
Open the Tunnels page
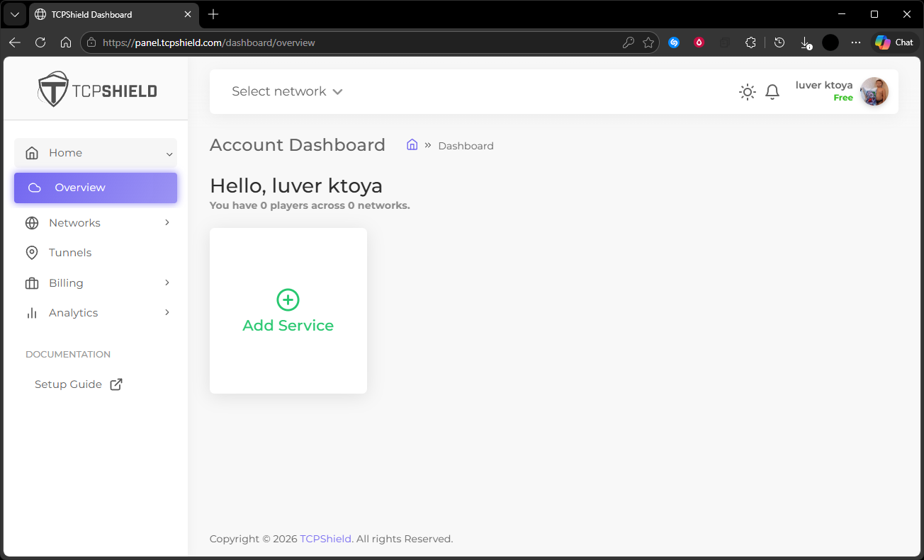[x=70, y=253]
